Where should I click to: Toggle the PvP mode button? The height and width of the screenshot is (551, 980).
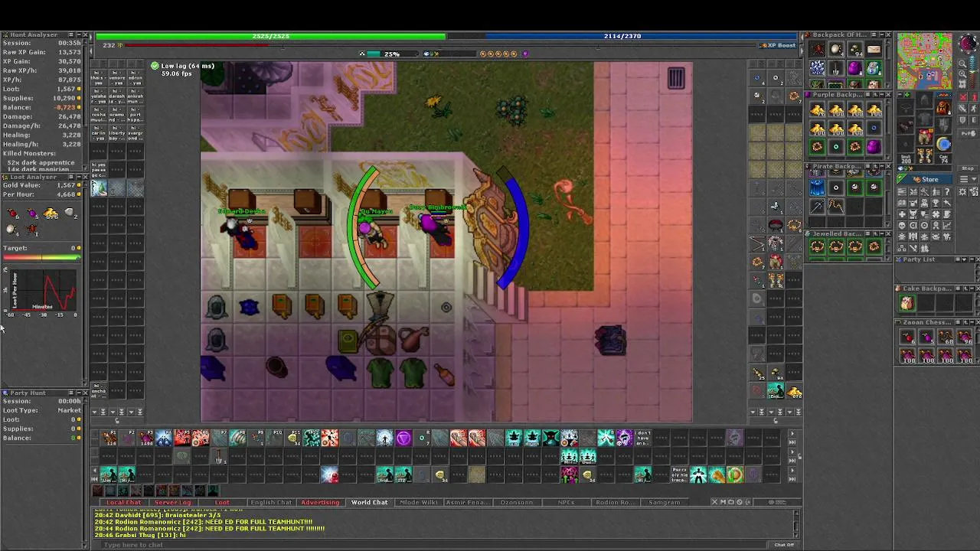[x=968, y=133]
